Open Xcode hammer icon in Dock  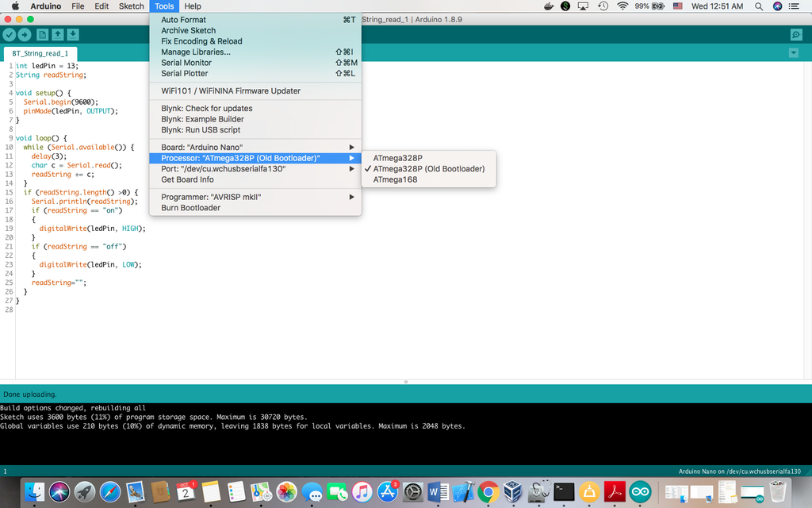click(x=463, y=491)
